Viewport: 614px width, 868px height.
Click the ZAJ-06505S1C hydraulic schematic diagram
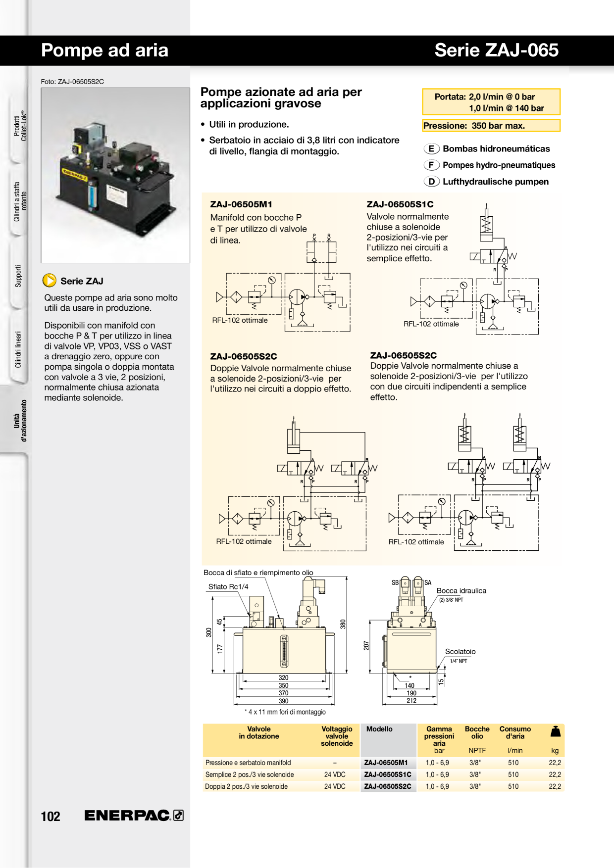point(474,269)
